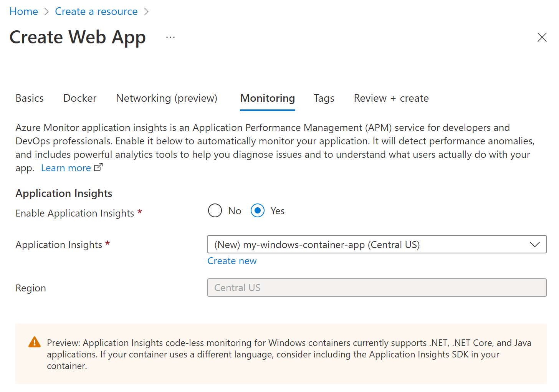Switch to the Basics tab
559x392 pixels.
[x=30, y=98]
